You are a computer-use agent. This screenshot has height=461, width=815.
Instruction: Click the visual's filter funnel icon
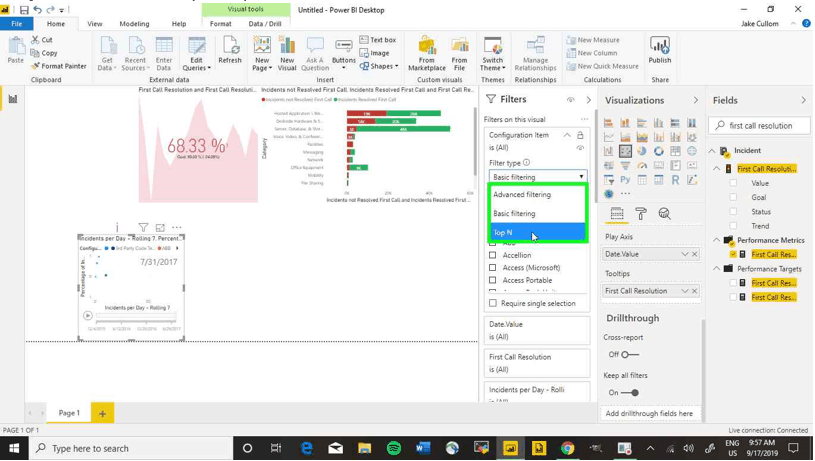(143, 228)
